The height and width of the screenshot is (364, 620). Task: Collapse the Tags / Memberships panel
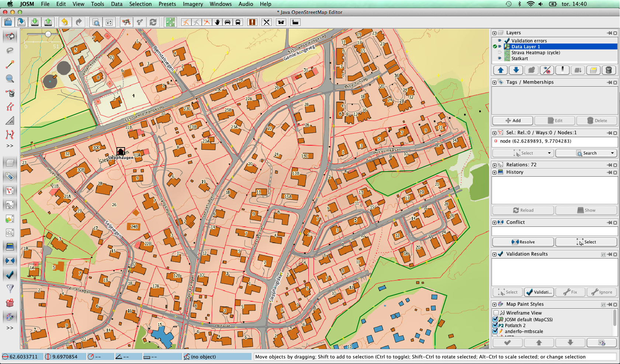(495, 82)
